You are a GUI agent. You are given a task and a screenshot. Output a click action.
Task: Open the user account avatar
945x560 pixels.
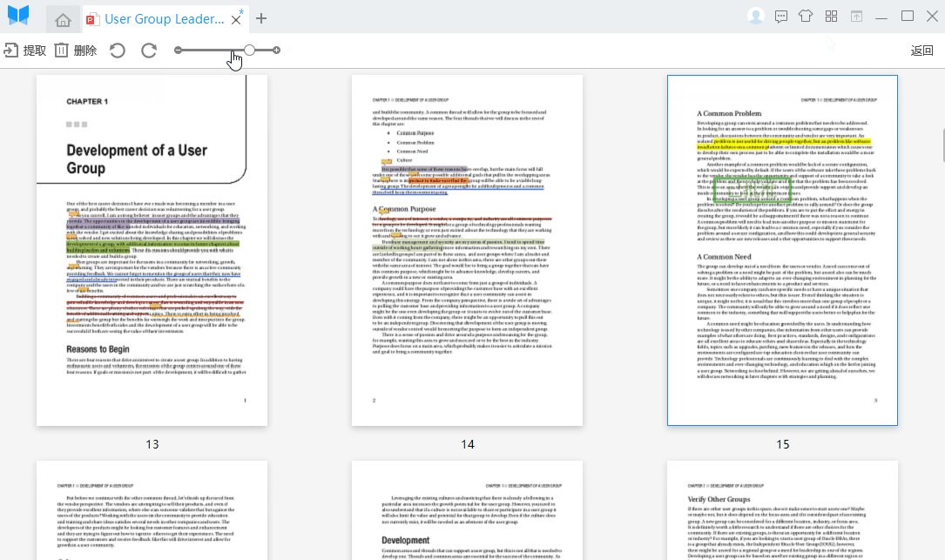click(755, 17)
